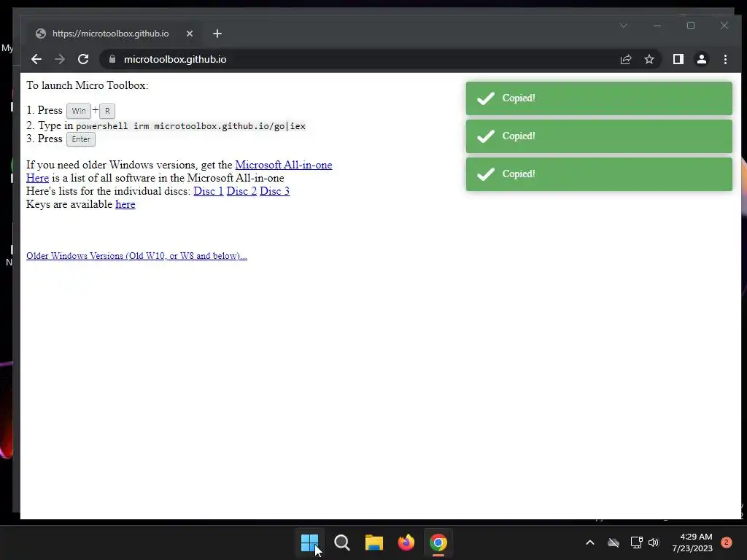Image resolution: width=747 pixels, height=560 pixels.
Task: Minimize the Chrome window
Action: [657, 26]
